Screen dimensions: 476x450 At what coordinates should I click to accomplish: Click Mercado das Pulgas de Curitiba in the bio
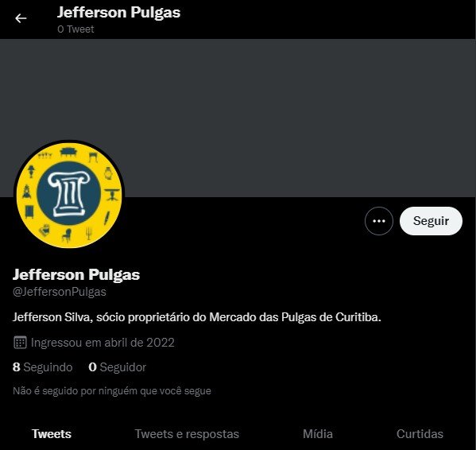coord(295,317)
